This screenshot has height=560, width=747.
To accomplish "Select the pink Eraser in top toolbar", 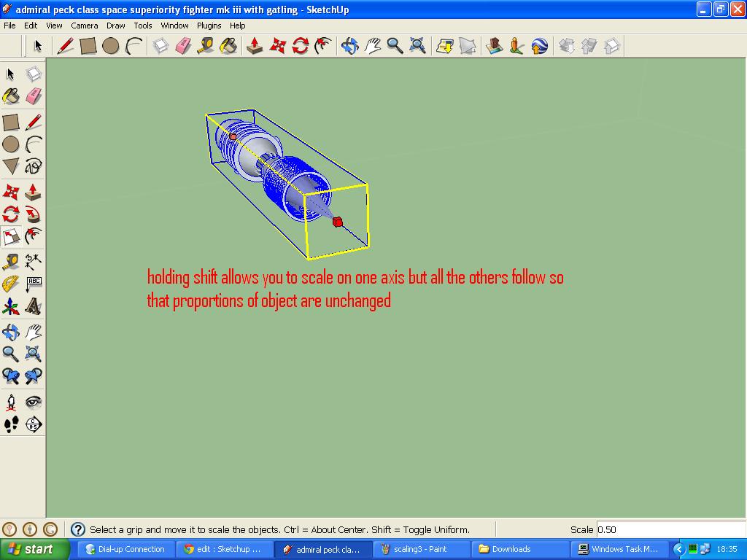I will [183, 46].
